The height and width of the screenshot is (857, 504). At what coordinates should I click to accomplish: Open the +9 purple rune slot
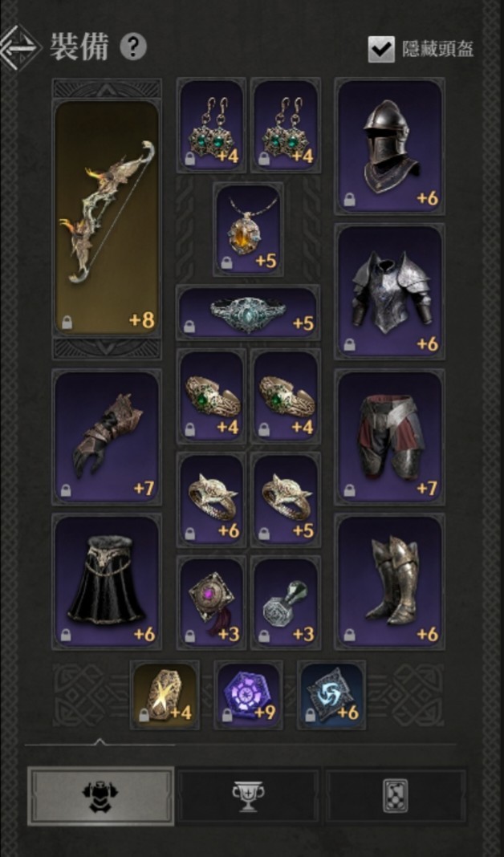[x=249, y=695]
